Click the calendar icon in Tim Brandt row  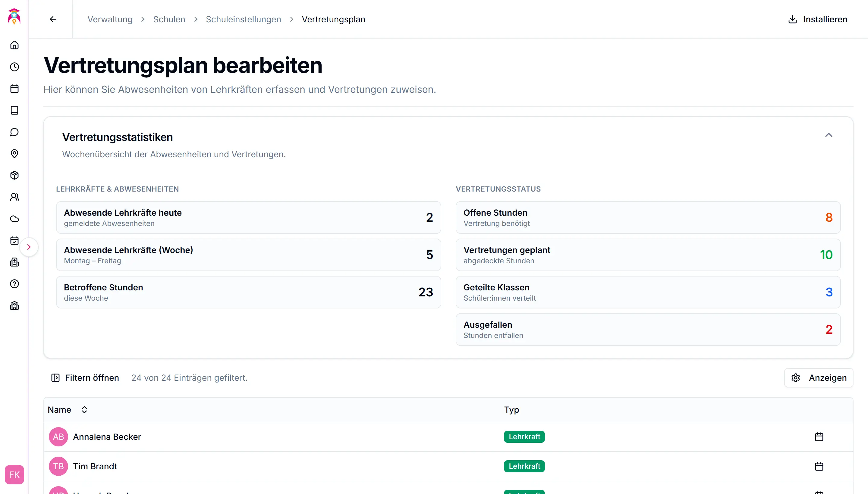point(819,466)
